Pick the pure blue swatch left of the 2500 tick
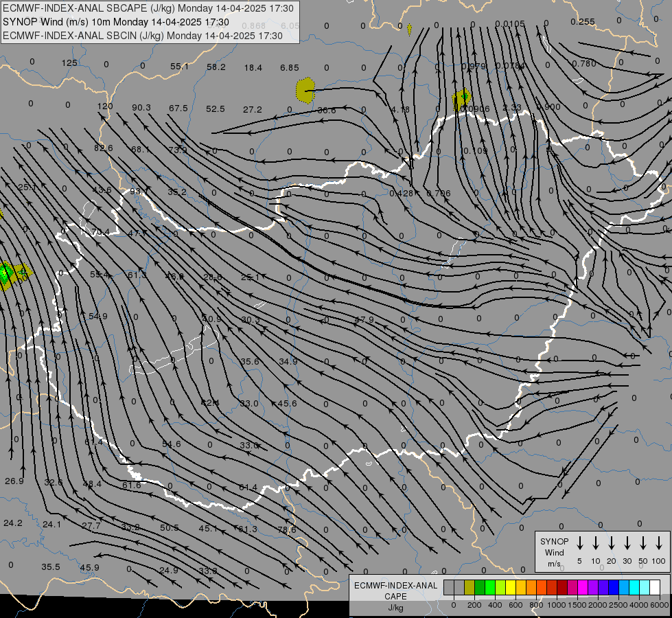Screen dimensions: 672x618 click(x=613, y=587)
